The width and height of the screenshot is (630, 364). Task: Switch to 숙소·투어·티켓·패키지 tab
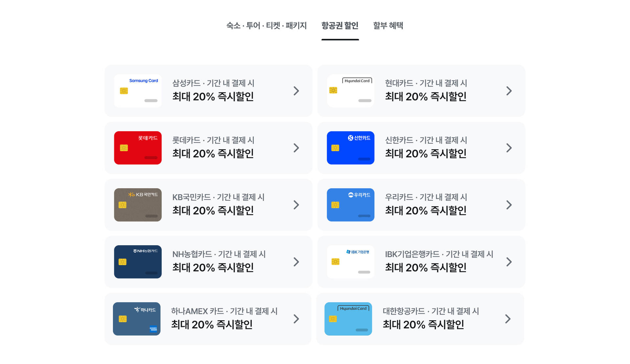(266, 26)
